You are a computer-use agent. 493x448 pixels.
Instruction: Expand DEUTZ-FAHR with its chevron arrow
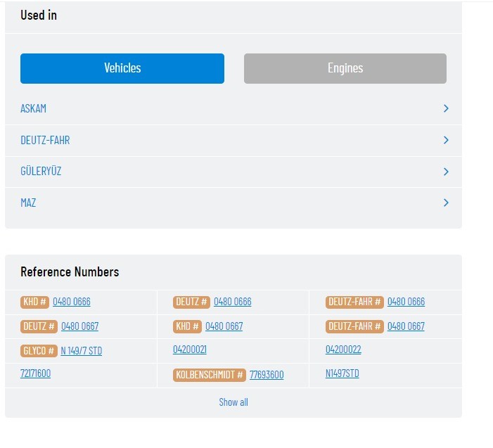pos(446,140)
